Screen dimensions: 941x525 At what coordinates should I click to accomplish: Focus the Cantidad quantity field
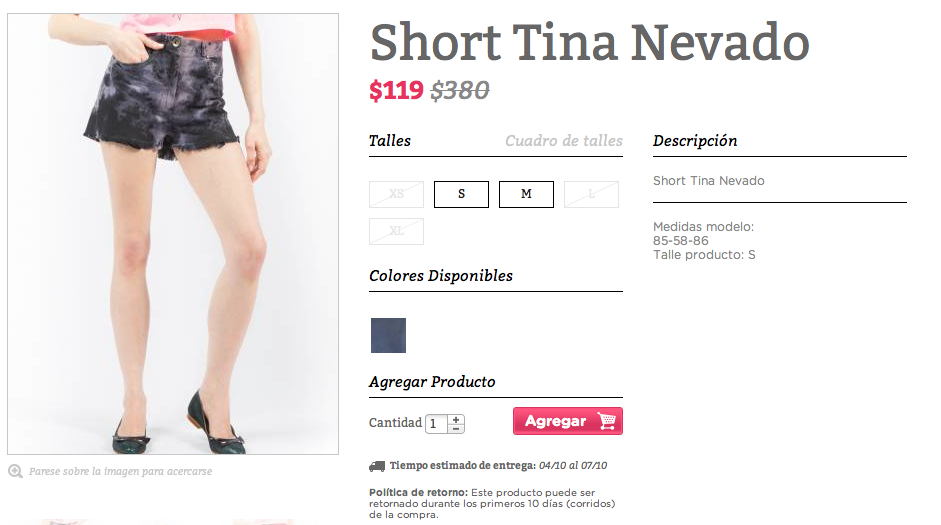point(436,424)
